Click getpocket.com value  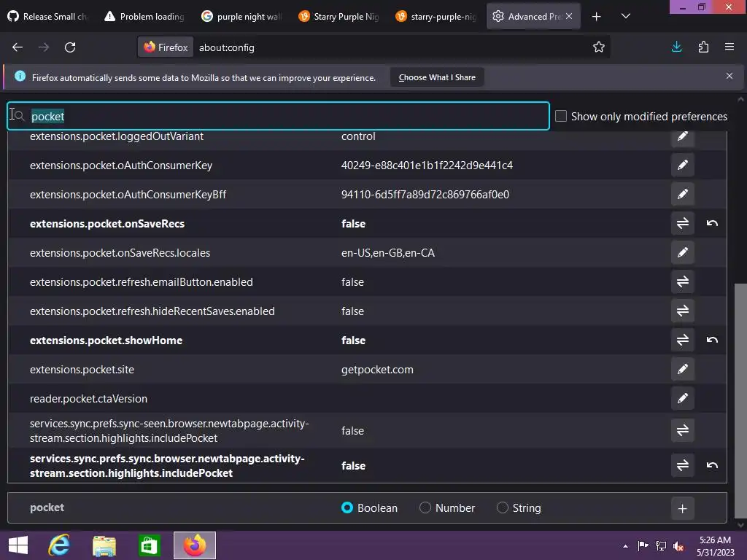tap(377, 370)
